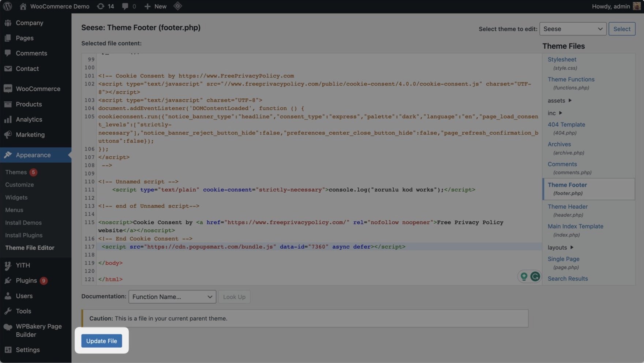The width and height of the screenshot is (644, 363).
Task: Open the Select theme to edit dropdown
Action: click(573, 29)
